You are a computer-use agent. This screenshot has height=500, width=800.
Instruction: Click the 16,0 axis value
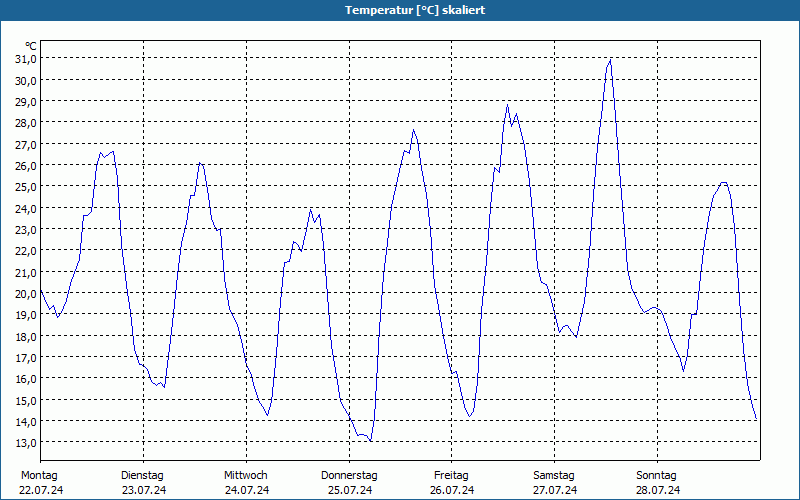26,379
